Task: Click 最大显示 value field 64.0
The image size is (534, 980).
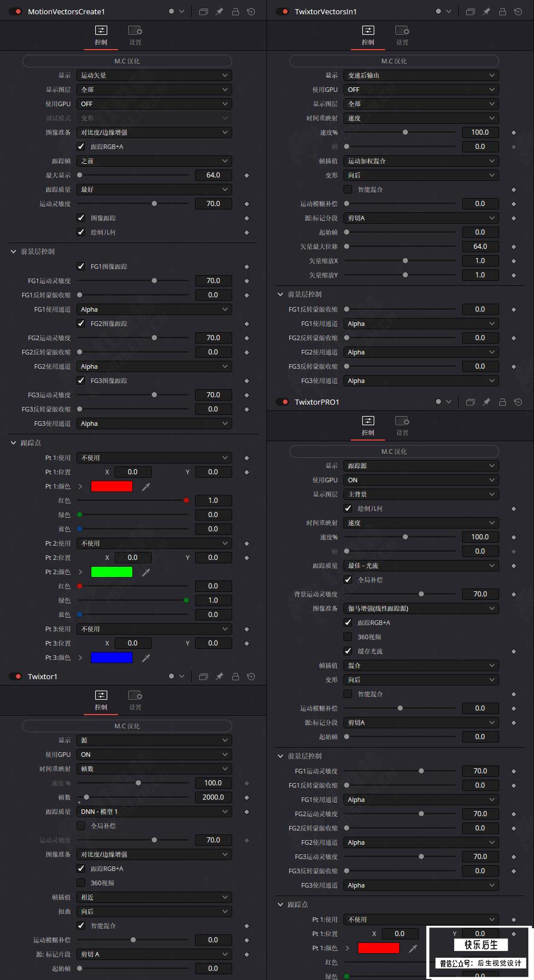Action: pyautogui.click(x=213, y=175)
